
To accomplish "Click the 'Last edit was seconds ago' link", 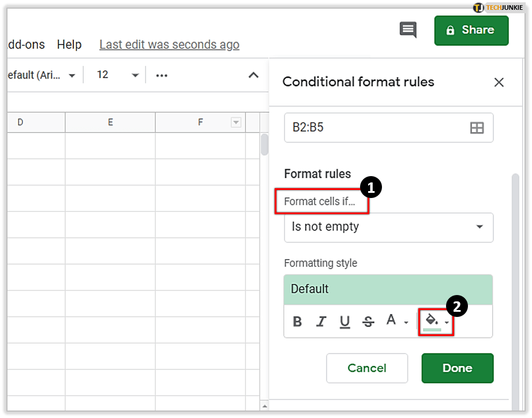I will 169,44.
